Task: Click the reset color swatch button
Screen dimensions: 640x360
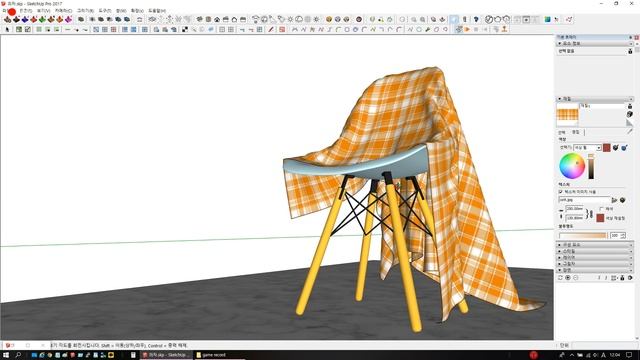Action: tap(600, 218)
